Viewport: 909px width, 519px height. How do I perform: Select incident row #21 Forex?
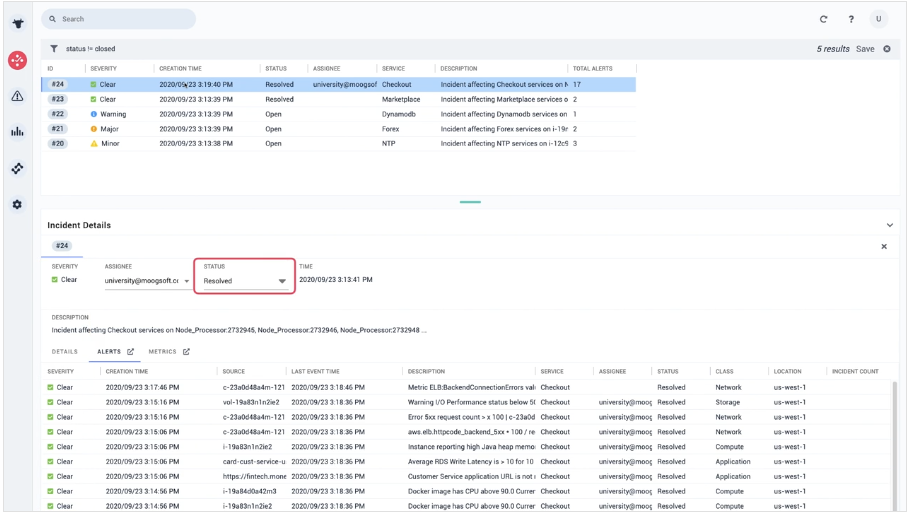(339, 129)
